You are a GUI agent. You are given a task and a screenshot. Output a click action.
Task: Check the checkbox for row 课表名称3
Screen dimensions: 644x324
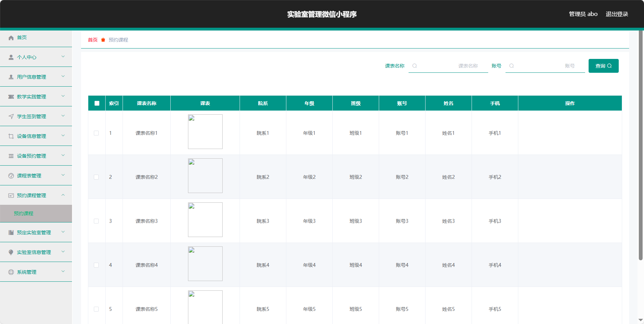pos(96,221)
